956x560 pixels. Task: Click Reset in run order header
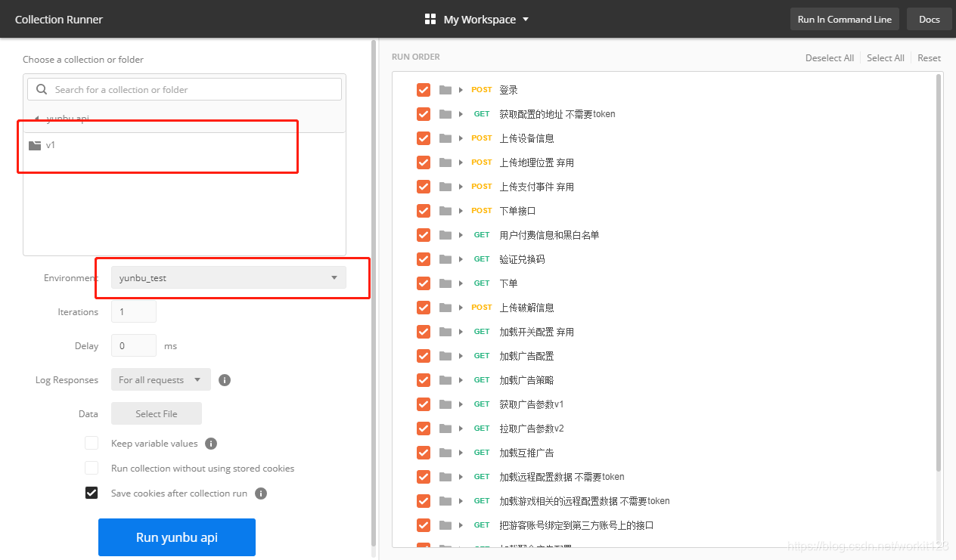click(x=930, y=58)
